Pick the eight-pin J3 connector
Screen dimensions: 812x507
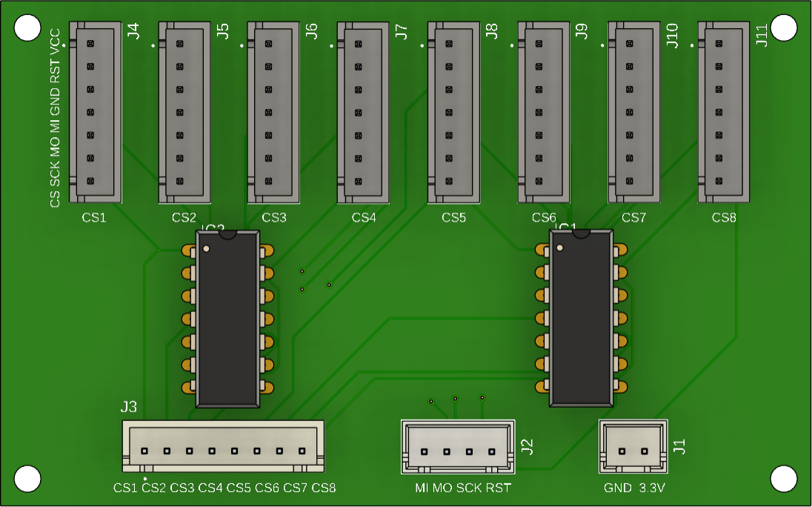(223, 446)
